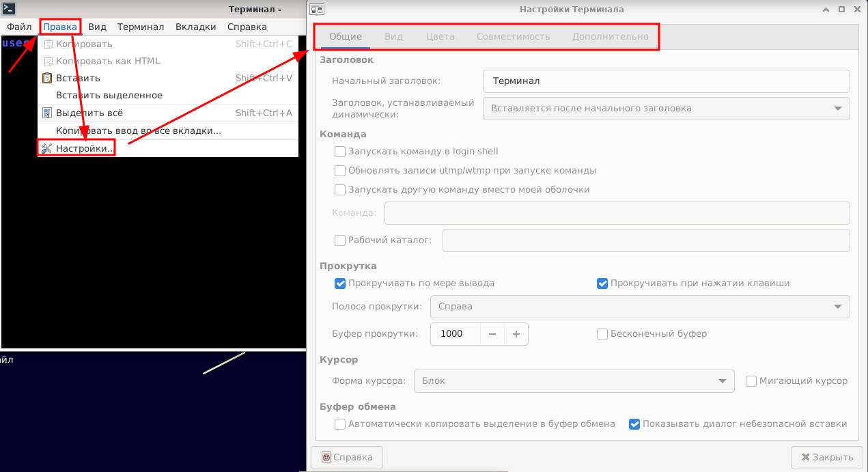Switch to the Цвета tab
Image resolution: width=868 pixels, height=472 pixels.
click(440, 36)
